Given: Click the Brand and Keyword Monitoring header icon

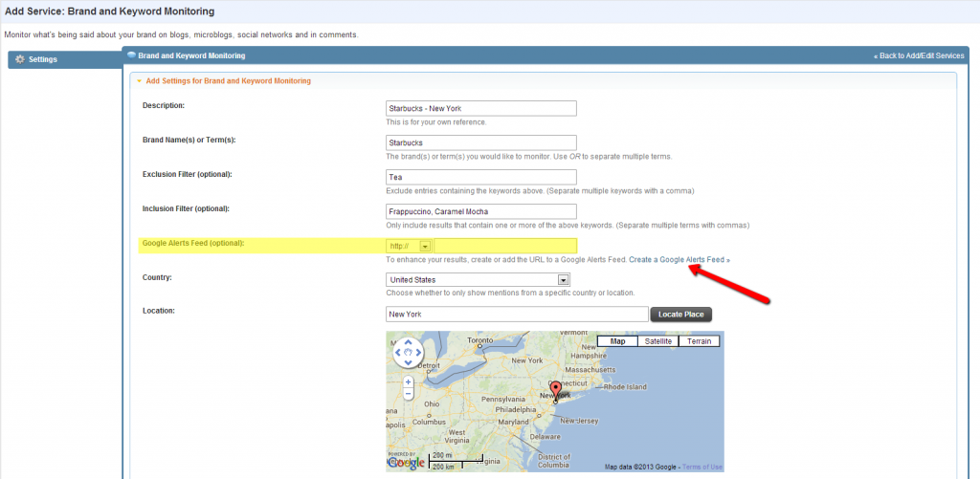Looking at the screenshot, I should tap(131, 55).
